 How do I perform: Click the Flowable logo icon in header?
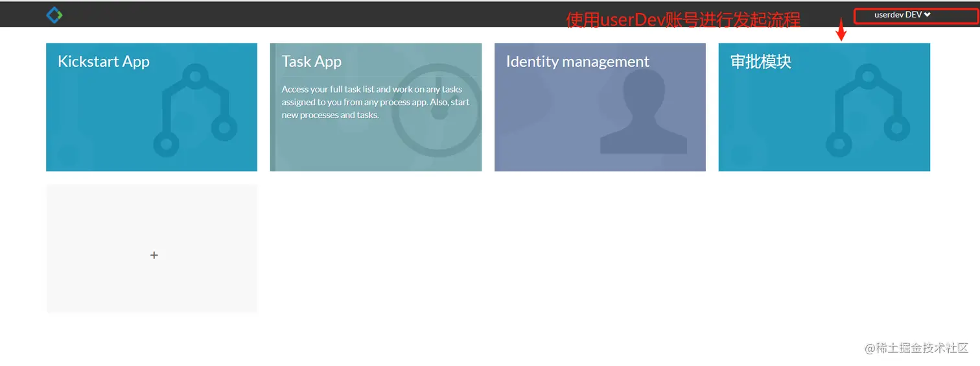click(x=54, y=14)
